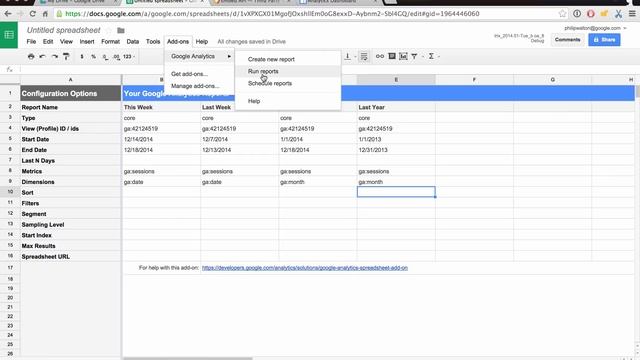Open the File menu
The height and width of the screenshot is (360, 640).
[31, 42]
